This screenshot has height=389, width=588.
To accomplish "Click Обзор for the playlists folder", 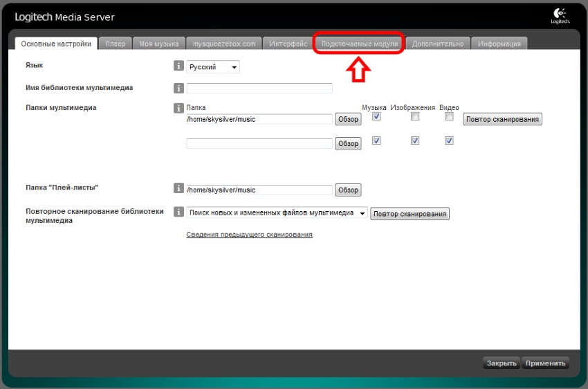I will (348, 190).
